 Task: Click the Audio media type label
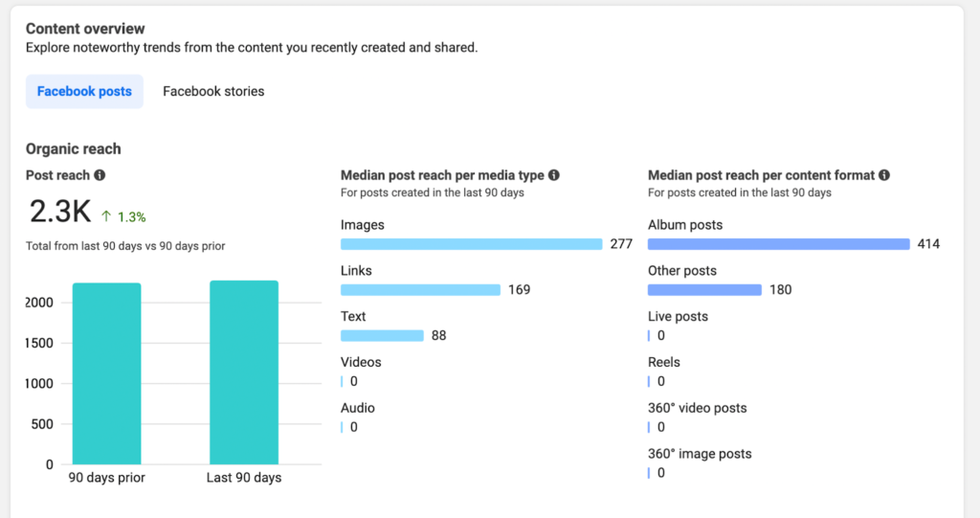tap(358, 408)
